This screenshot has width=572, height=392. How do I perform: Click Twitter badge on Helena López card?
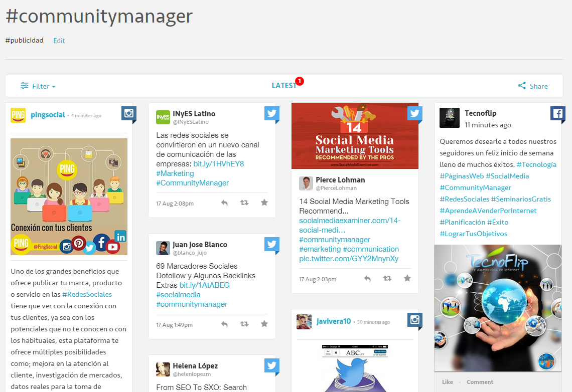pyautogui.click(x=272, y=365)
